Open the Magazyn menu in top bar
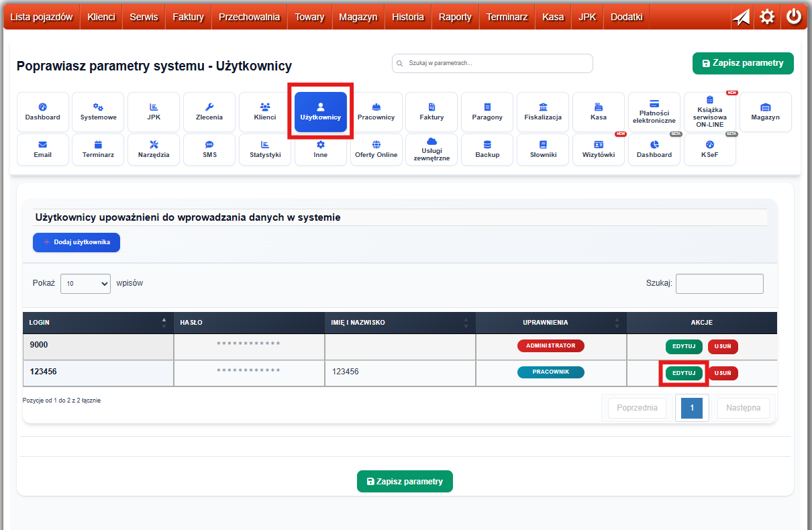The width and height of the screenshot is (812, 530). (x=358, y=17)
